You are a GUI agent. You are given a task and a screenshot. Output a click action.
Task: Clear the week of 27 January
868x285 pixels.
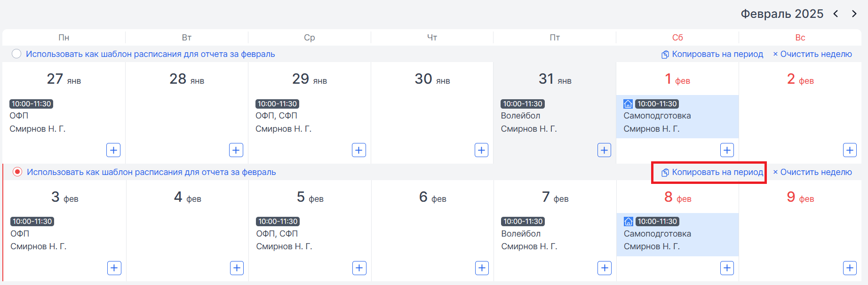pyautogui.click(x=812, y=54)
